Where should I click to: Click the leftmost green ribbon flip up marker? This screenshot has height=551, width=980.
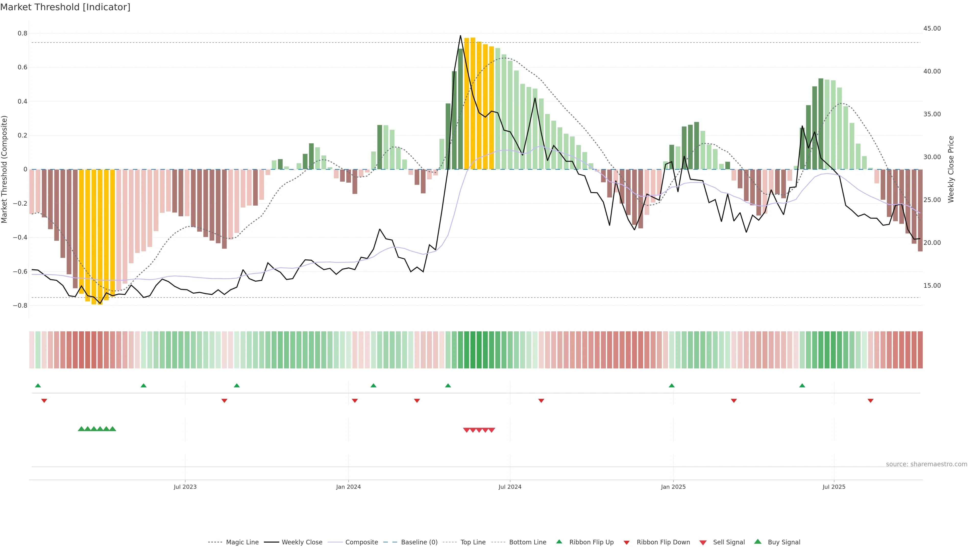pos(38,386)
